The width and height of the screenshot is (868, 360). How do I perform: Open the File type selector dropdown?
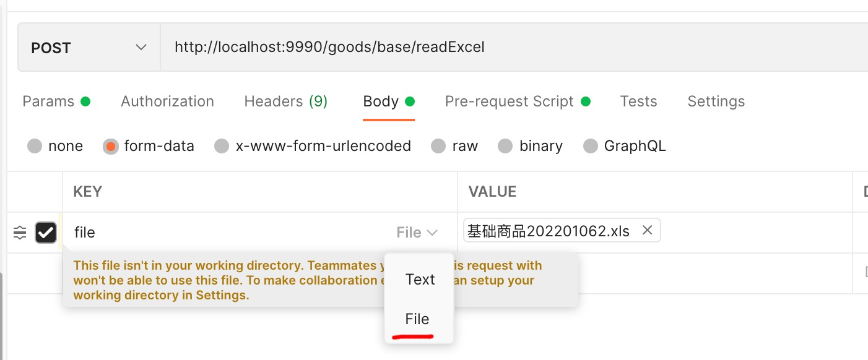tap(417, 232)
